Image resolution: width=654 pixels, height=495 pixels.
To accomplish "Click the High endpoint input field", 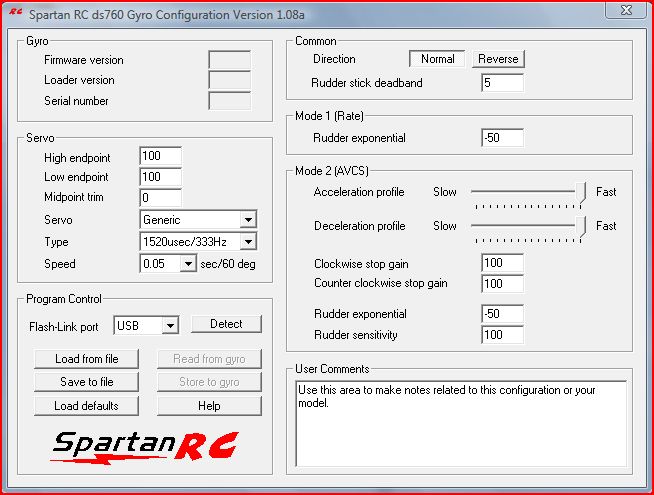I will point(161,156).
